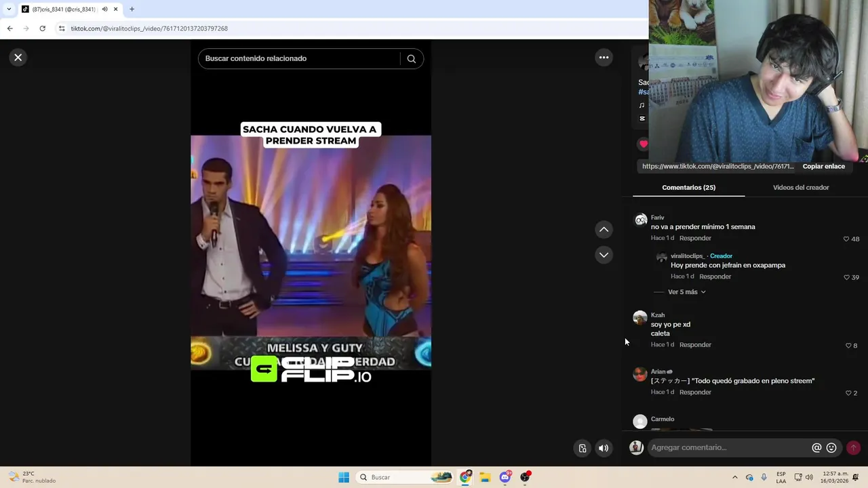868x488 pixels.
Task: Like viralitoclips_ reply with 39 likes
Action: tap(846, 278)
